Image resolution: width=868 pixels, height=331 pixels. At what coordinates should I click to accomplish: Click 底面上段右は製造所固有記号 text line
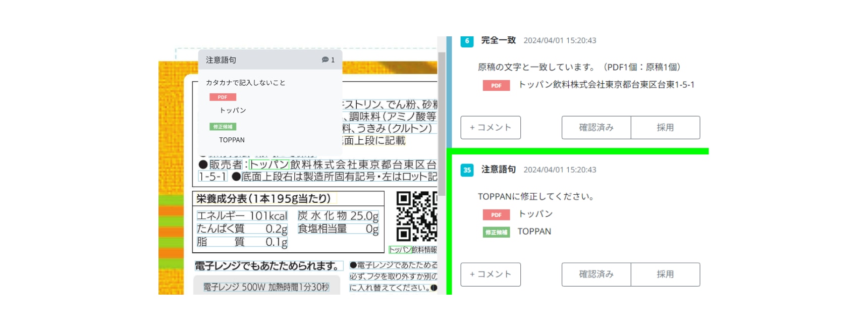[x=335, y=177]
